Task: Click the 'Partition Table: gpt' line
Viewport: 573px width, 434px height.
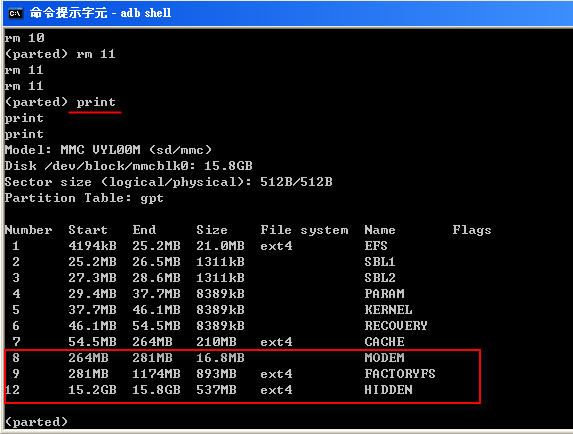Action: coord(84,198)
